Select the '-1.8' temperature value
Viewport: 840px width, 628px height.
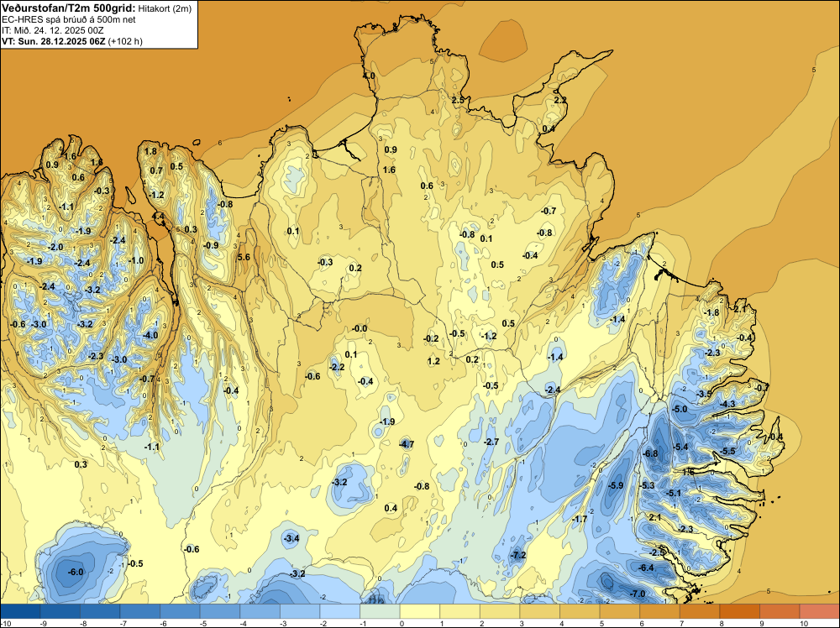click(711, 312)
